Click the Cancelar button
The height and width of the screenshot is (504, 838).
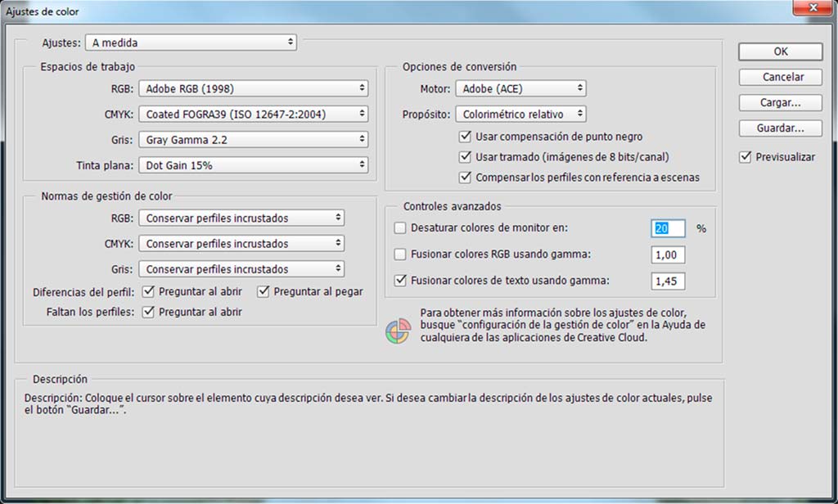click(780, 77)
